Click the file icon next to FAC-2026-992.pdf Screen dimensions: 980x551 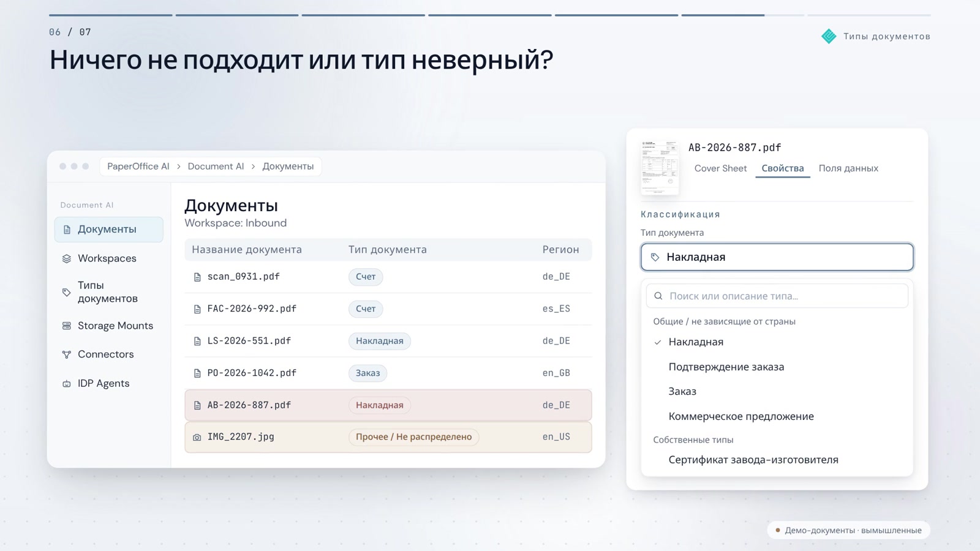pyautogui.click(x=197, y=309)
